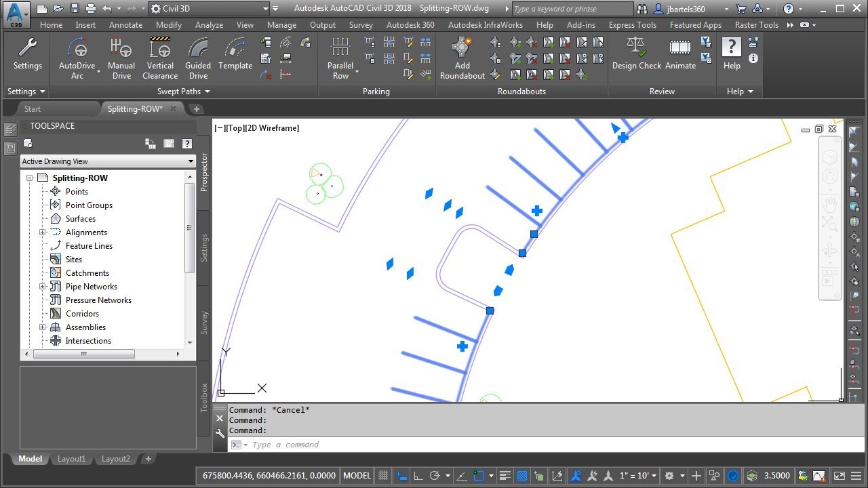Open the Annotate ribbon tab

pyautogui.click(x=126, y=25)
